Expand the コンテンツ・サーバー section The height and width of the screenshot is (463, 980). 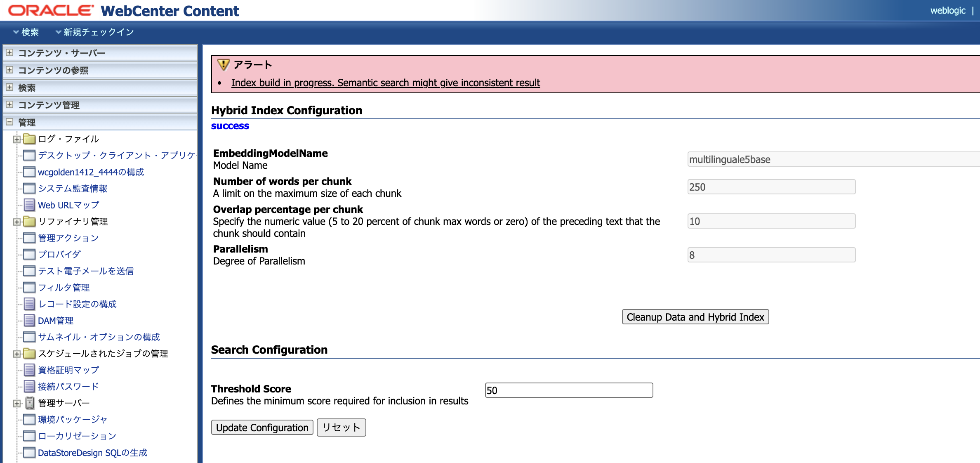(x=9, y=52)
